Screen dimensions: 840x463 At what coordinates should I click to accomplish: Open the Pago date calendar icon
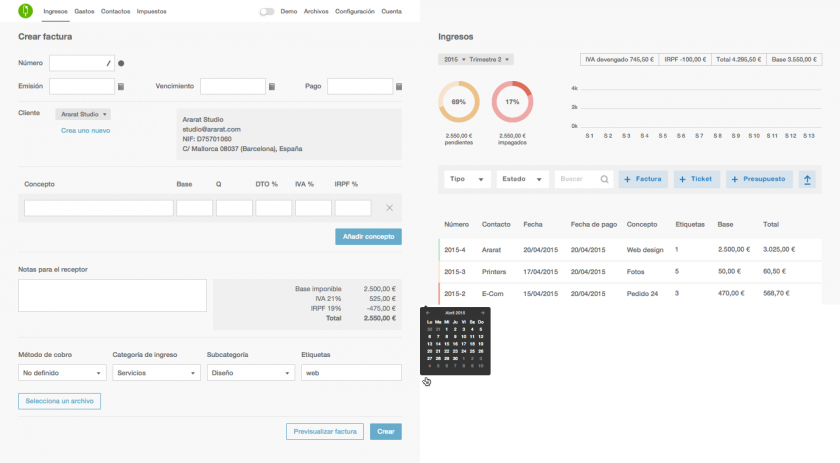(x=399, y=87)
